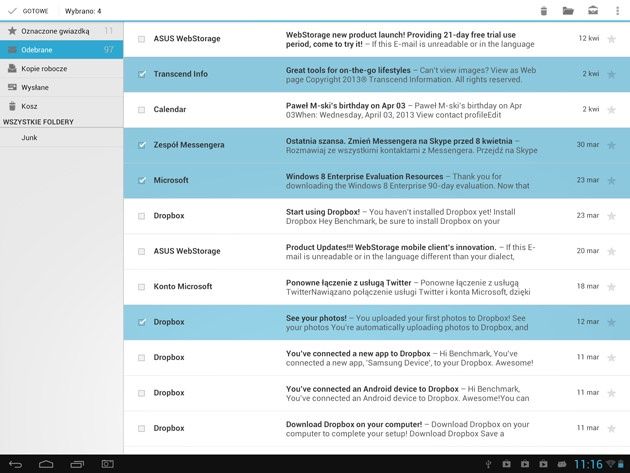The width and height of the screenshot is (630, 473).
Task: Open Kopie robocze drafts folder
Action: coord(61,69)
